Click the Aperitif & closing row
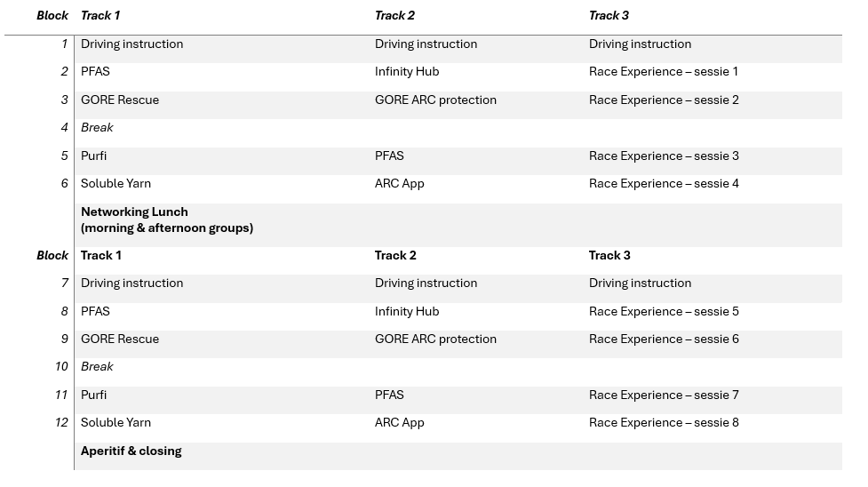Viewport: 868px width, 487px height. point(458,456)
